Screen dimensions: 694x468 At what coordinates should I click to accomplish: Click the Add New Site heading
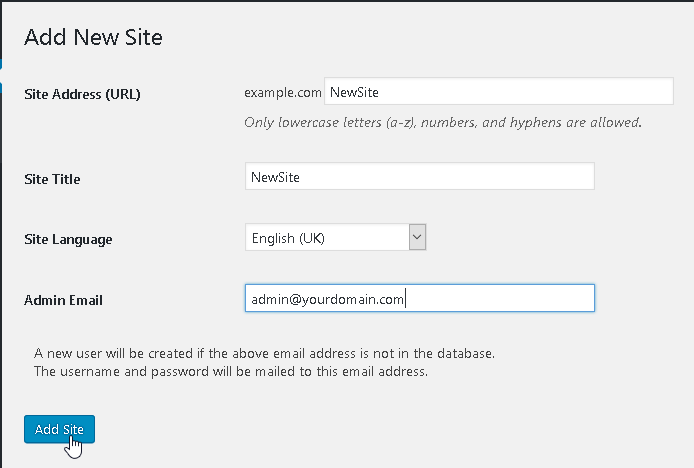tap(93, 37)
